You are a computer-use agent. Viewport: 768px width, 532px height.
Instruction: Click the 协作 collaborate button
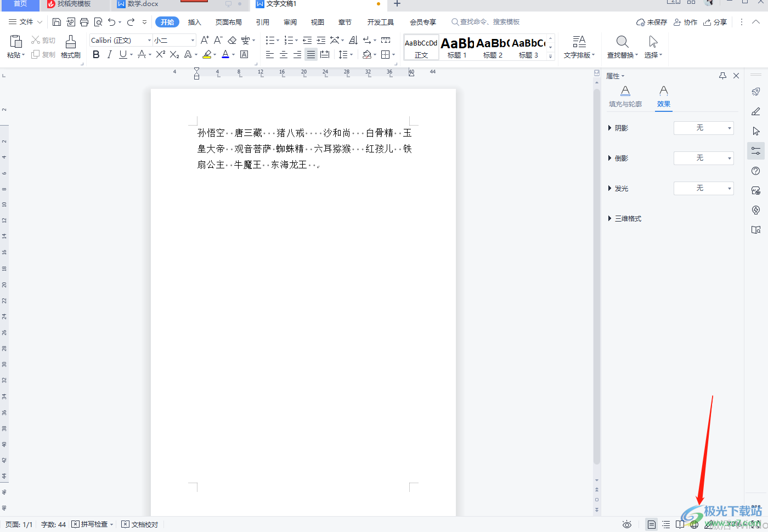click(686, 22)
